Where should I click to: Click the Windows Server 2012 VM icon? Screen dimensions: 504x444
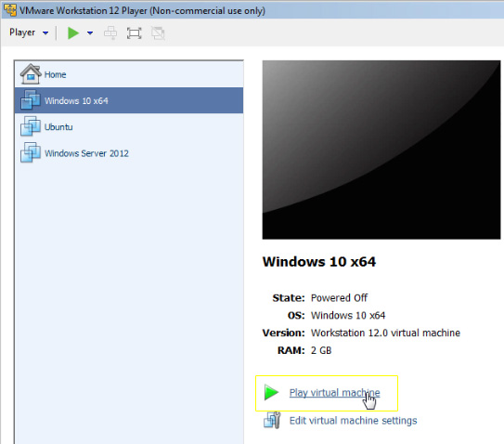click(x=31, y=152)
